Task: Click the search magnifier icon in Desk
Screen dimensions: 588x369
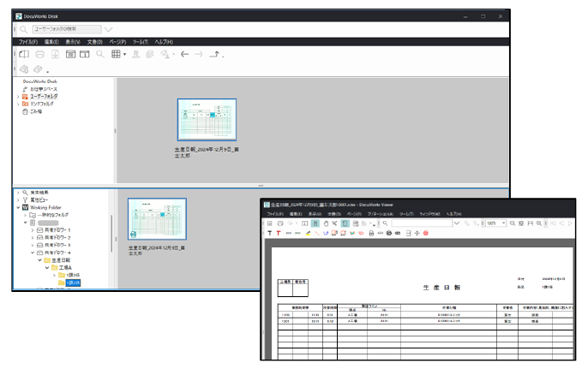Action: click(x=23, y=30)
